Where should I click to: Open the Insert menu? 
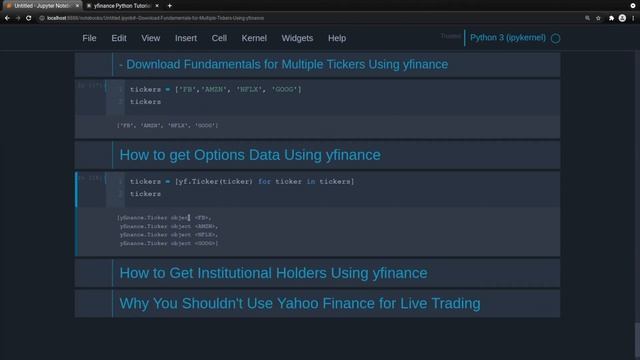pos(186,38)
